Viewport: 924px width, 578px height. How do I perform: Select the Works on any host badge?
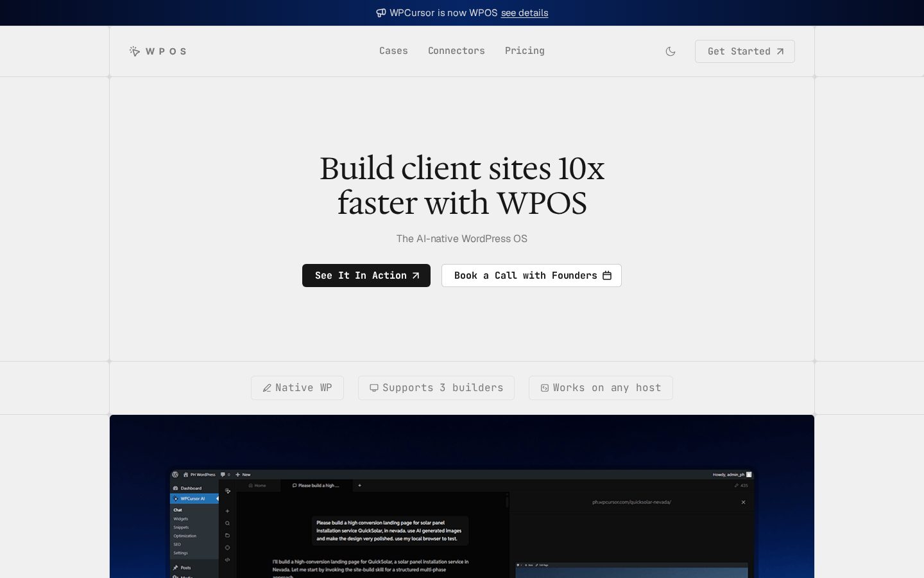(601, 388)
